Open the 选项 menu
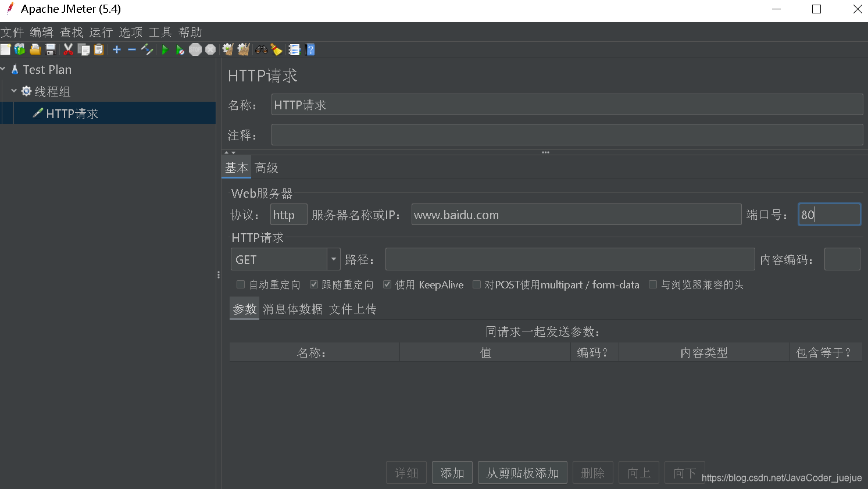The height and width of the screenshot is (489, 868). tap(131, 32)
